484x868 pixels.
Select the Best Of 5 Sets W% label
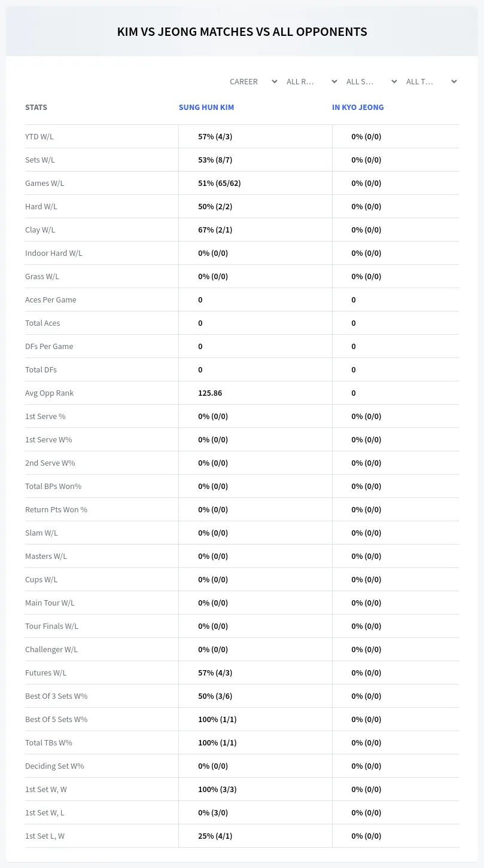pyautogui.click(x=56, y=719)
